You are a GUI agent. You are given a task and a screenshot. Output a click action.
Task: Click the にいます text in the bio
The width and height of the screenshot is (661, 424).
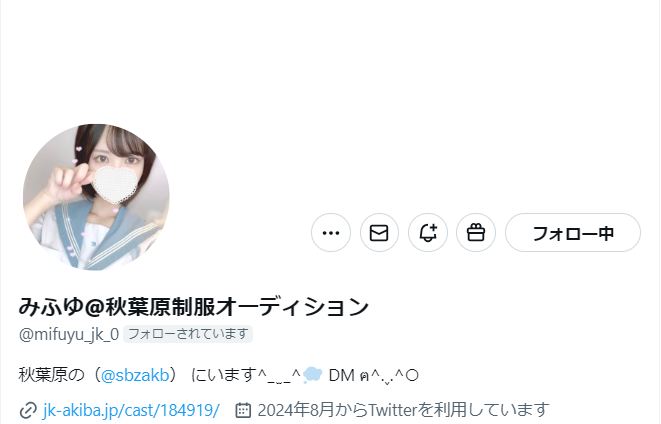click(224, 375)
